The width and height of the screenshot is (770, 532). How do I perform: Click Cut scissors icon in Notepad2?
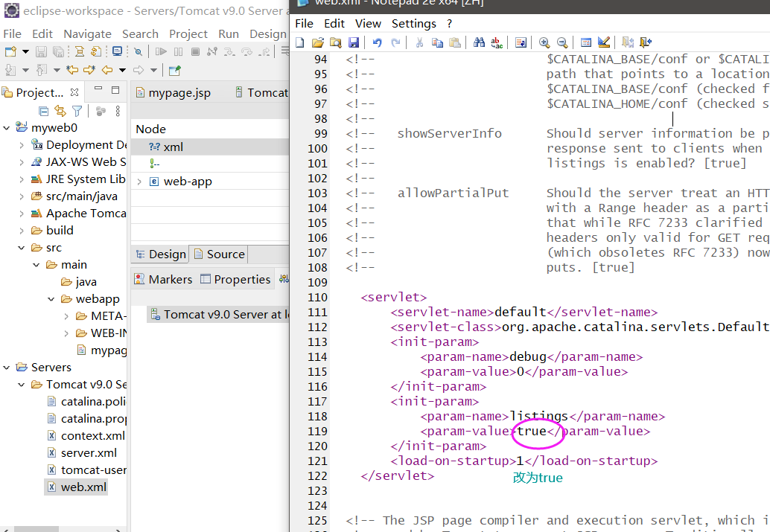(x=419, y=42)
